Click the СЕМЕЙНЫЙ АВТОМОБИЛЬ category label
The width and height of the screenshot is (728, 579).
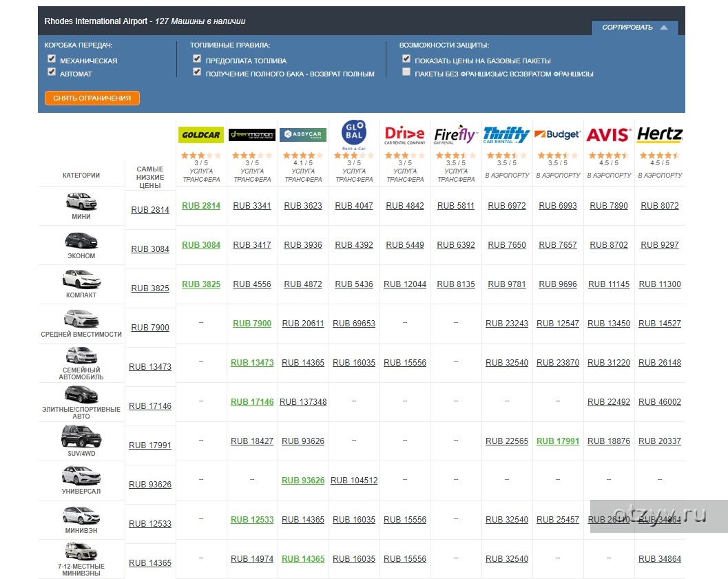pos(81,373)
